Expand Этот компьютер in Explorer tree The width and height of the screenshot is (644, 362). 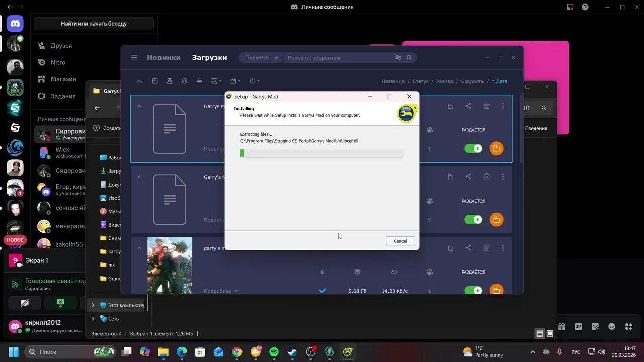tap(93, 305)
